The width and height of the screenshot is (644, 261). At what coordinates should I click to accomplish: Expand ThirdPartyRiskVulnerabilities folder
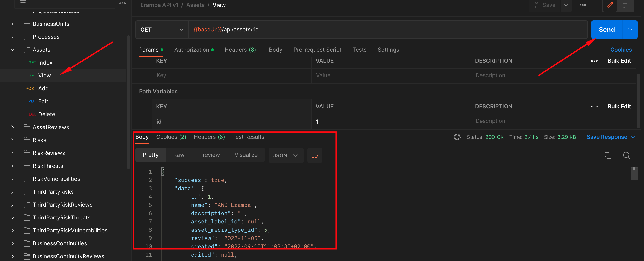[x=12, y=231]
